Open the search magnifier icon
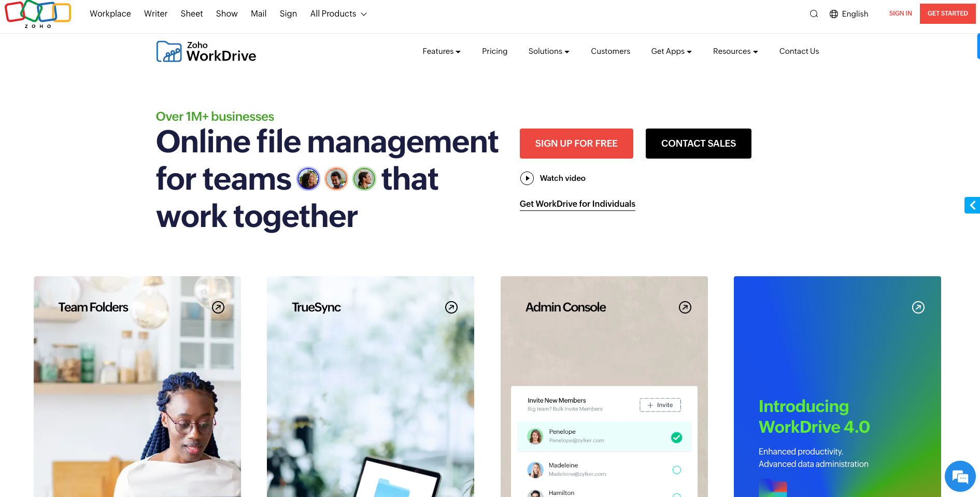This screenshot has height=497, width=980. [x=814, y=14]
